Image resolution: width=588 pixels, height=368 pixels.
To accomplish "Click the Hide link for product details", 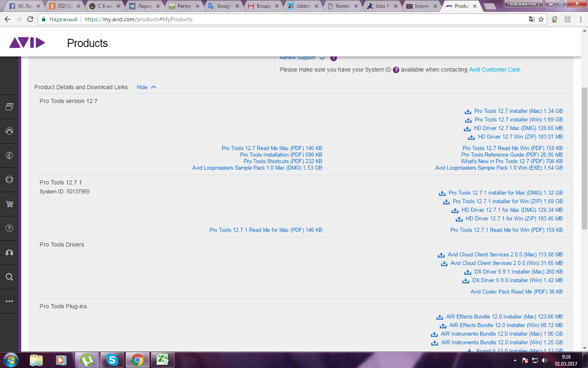I will 142,87.
